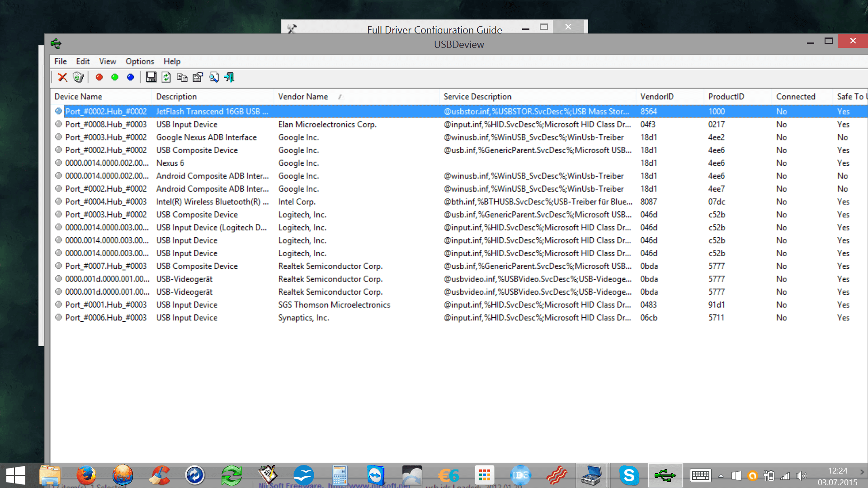Viewport: 868px width, 488px height.
Task: Click the status icon of Google Nexus ADB Interface row
Action: [x=58, y=137]
